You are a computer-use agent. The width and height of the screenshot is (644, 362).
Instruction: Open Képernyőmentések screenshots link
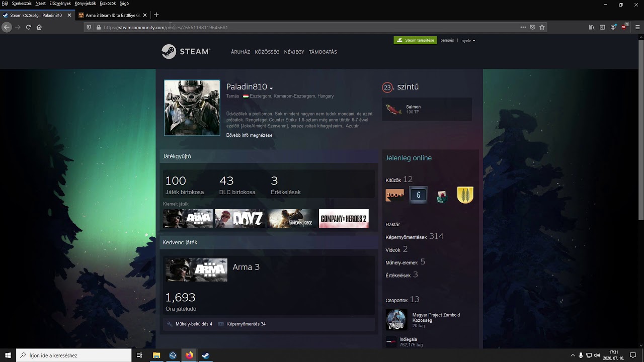tap(406, 237)
